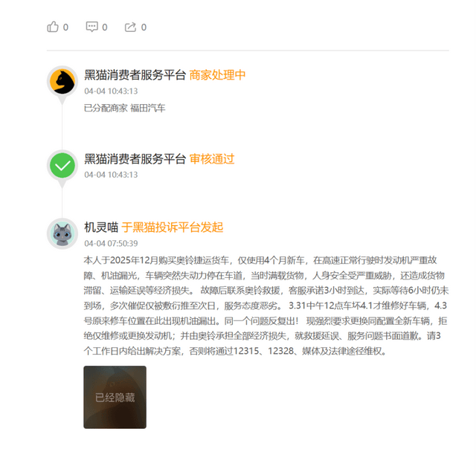Image resolution: width=476 pixels, height=475 pixels.
Task: Click timestamp under 审核通过 heading
Action: 111,175
